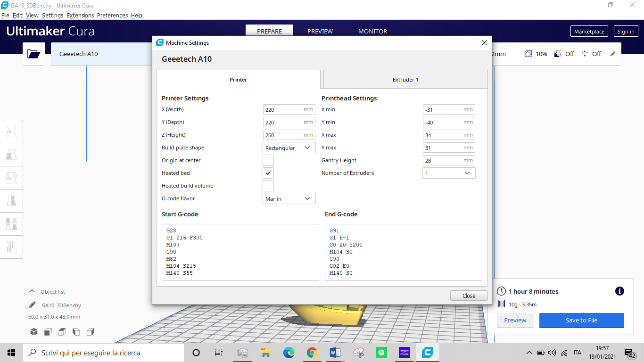Viewport: 644px width, 362px height.
Task: Select the Rotate tool in left toolbar
Action: click(x=11, y=178)
